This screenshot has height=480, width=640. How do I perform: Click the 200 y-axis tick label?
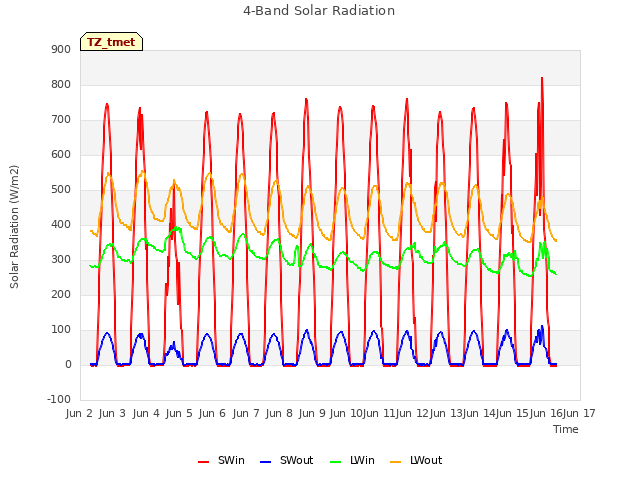pos(61,294)
